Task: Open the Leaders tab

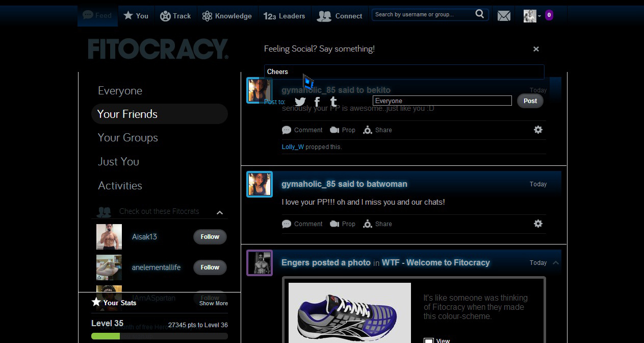Action: (284, 16)
